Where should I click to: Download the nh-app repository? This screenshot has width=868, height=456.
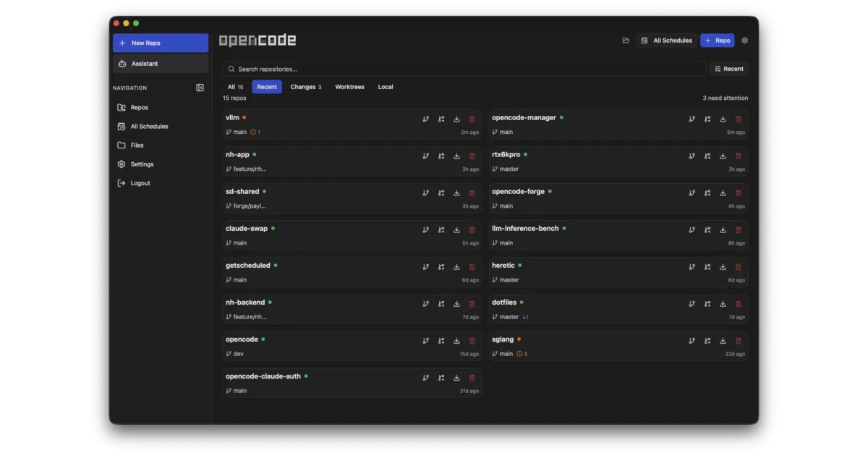pos(456,156)
